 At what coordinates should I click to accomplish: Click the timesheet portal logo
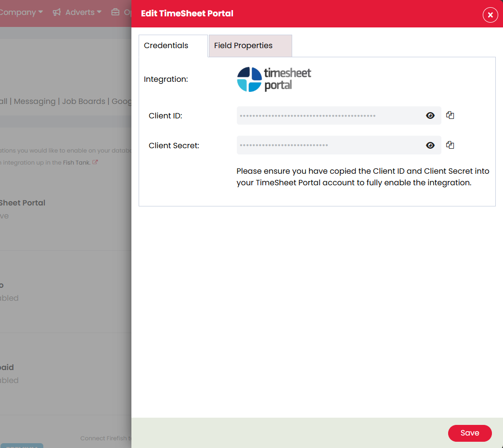[x=273, y=78]
